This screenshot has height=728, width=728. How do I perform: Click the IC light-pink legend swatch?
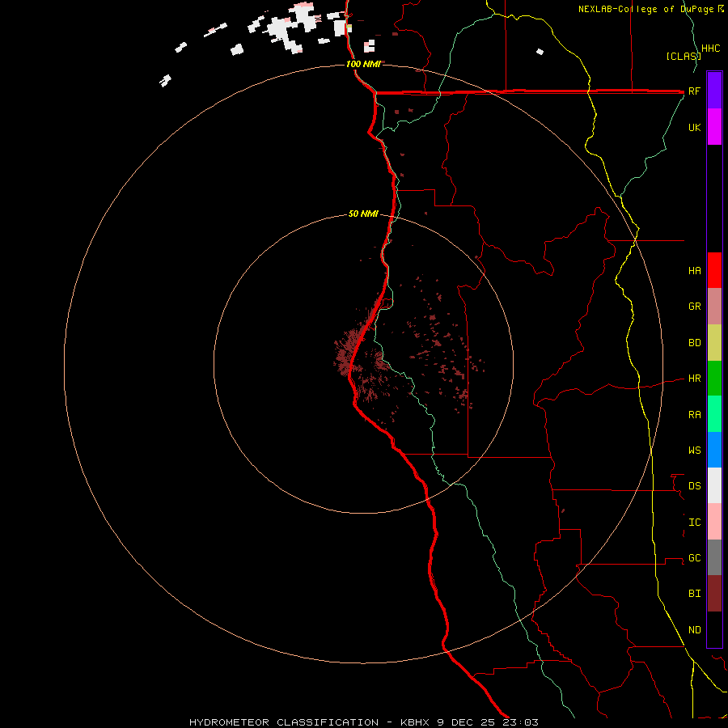point(714,522)
